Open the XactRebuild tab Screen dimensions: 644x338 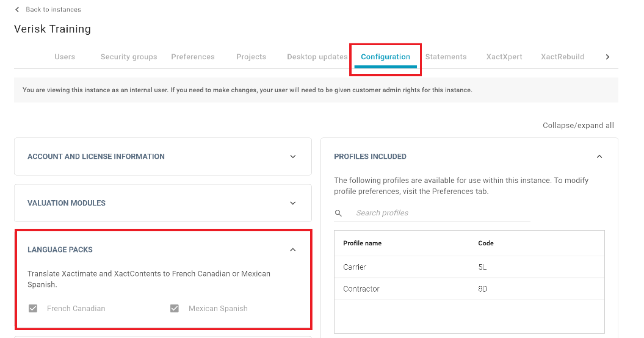563,57
